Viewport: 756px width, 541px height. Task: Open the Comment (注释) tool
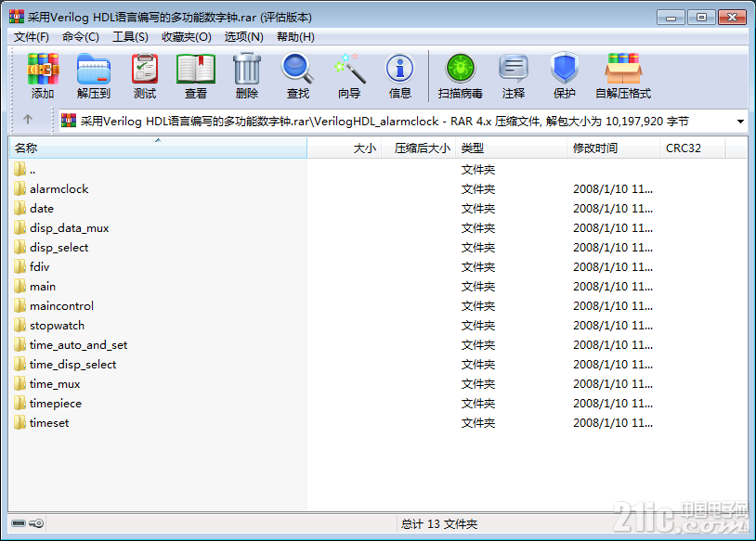514,70
